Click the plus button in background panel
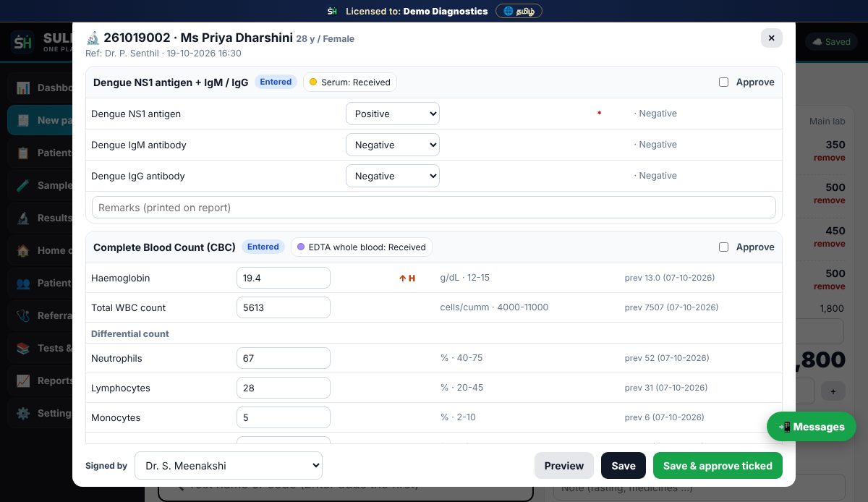The image size is (868, 502). 833,391
